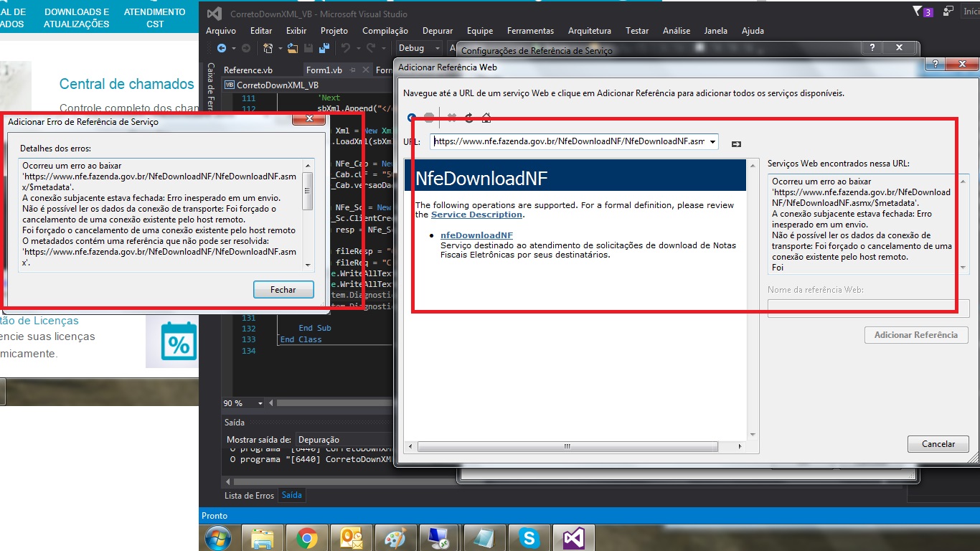Click the help question mark in Adicionar Referência Web
The image size is (980, 551).
click(x=934, y=65)
